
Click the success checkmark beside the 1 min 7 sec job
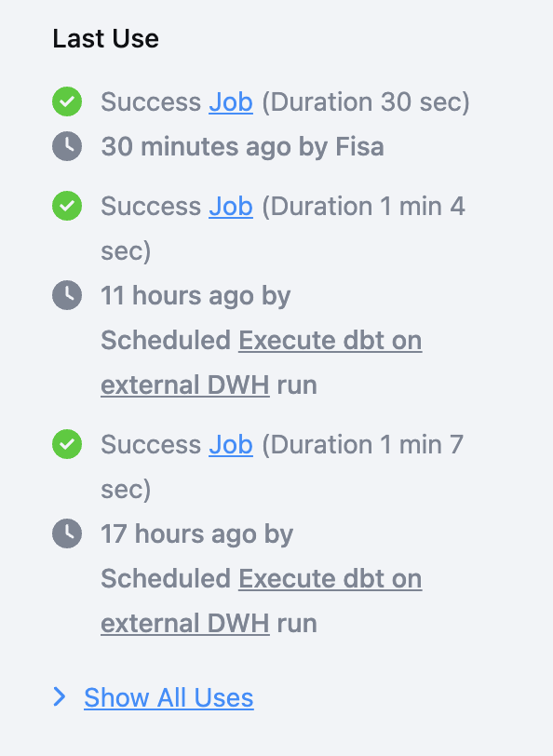(x=67, y=444)
